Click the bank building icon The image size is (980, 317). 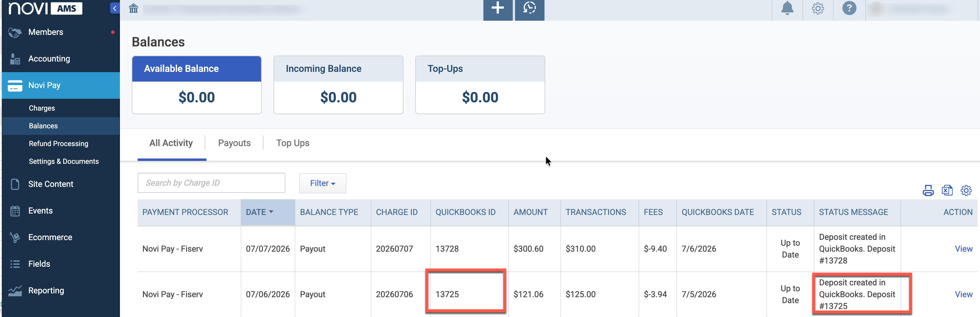click(x=134, y=8)
